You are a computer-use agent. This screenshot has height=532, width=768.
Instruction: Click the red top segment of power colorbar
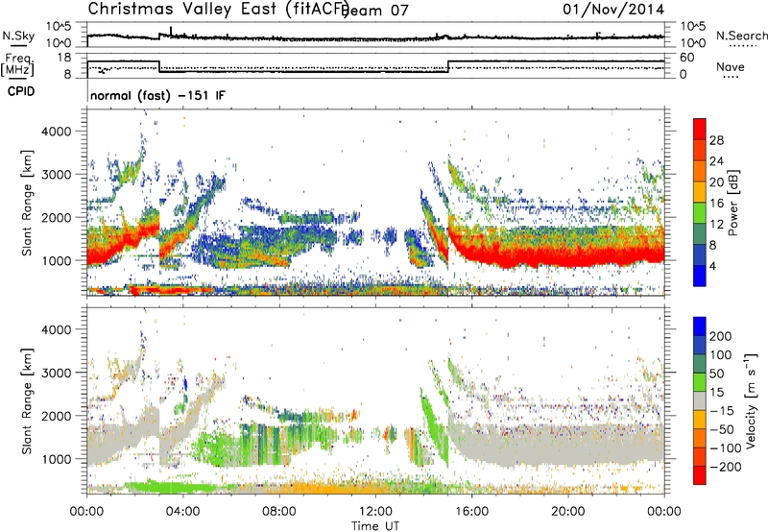tap(700, 129)
